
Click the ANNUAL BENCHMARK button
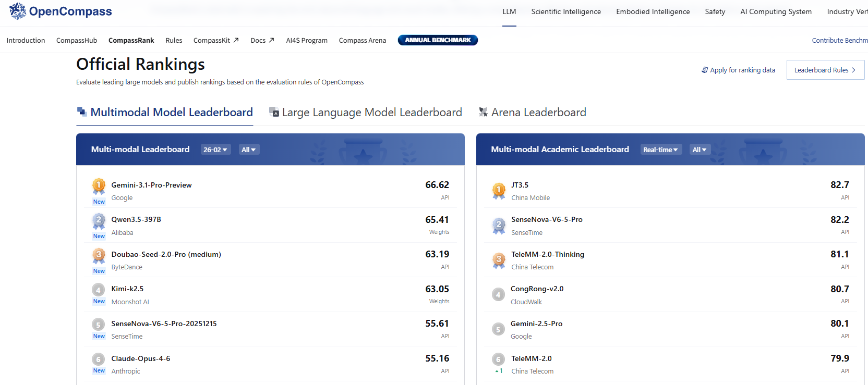click(x=438, y=40)
